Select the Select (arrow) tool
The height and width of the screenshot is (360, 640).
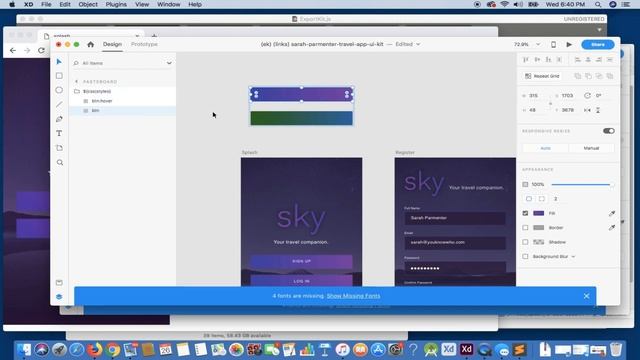(x=59, y=62)
